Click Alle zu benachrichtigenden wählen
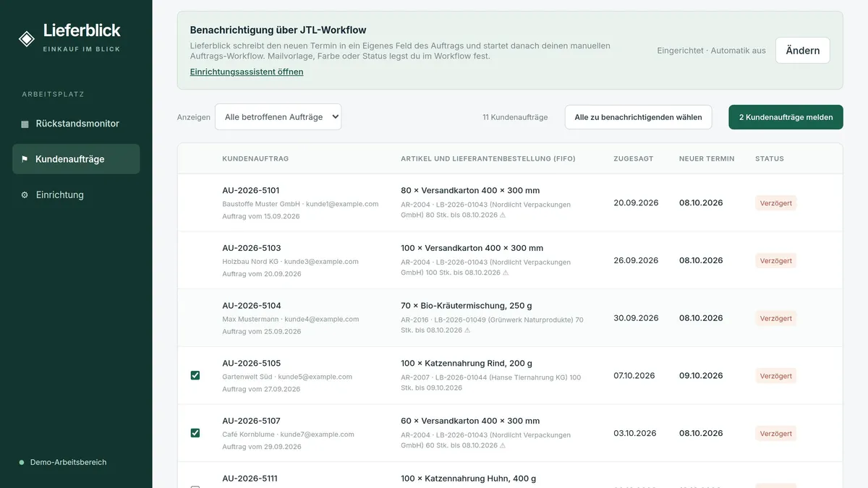Viewport: 868px width, 488px height. click(638, 117)
